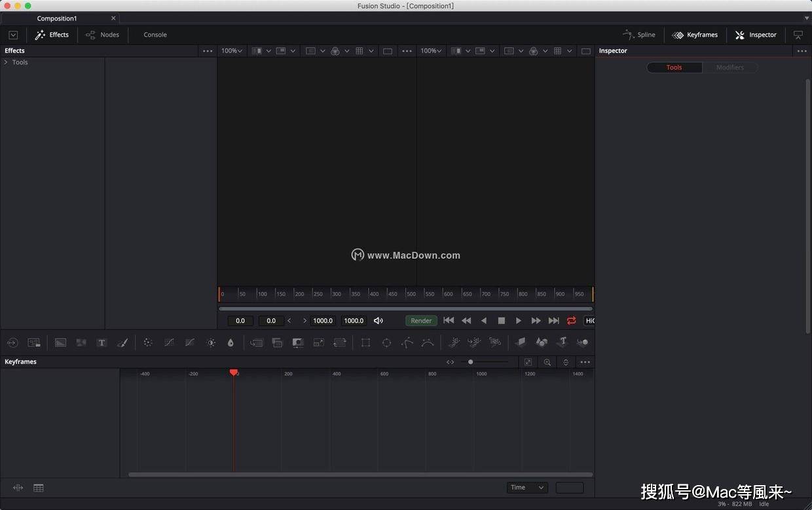This screenshot has width=812, height=510.
Task: Open the Time display mode dropdown
Action: pos(527,488)
